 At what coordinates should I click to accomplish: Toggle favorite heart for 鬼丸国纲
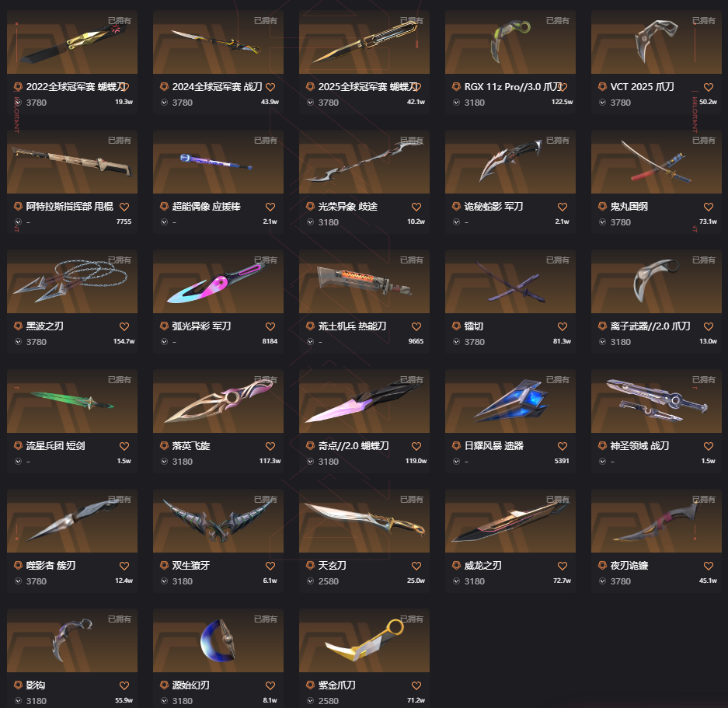(708, 207)
